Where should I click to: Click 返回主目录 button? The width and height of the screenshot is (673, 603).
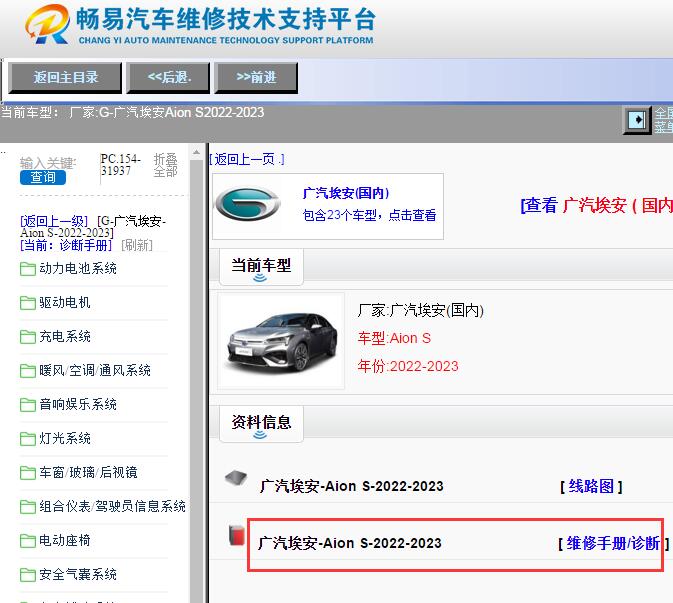(x=65, y=78)
